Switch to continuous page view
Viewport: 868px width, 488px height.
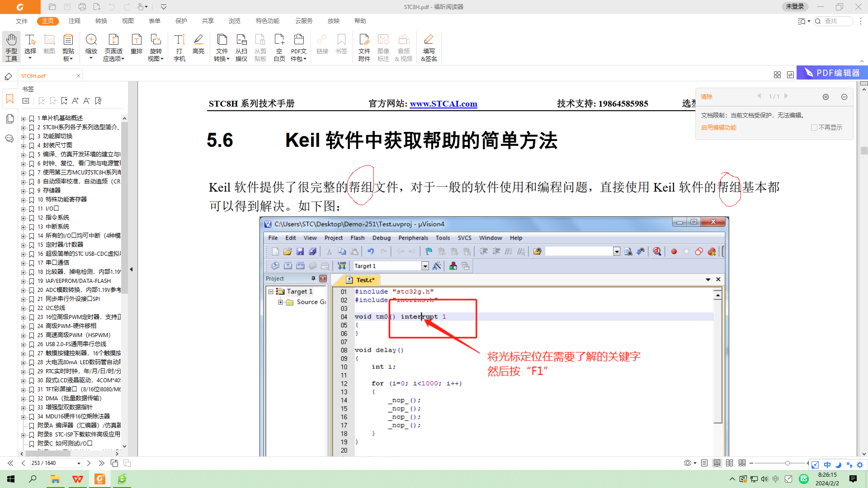click(717, 463)
